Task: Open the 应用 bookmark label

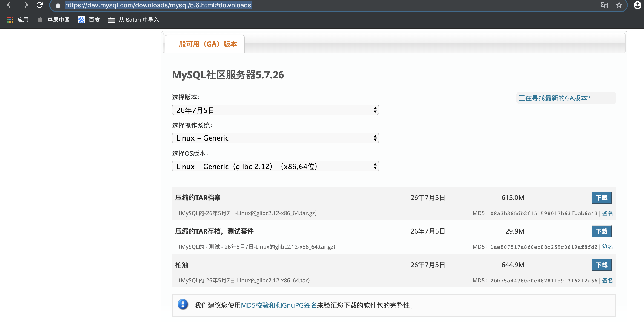Action: coord(23,20)
